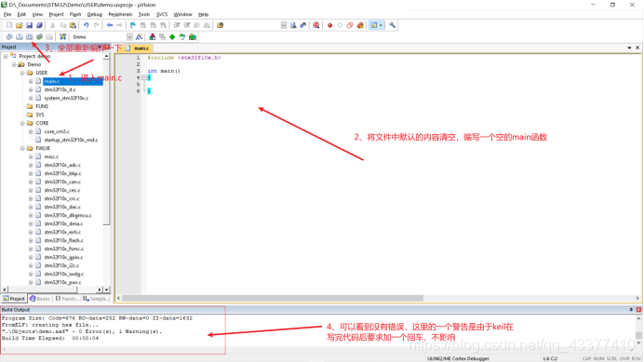The image size is (644, 362).
Task: Switch to the Templates panel tab
Action: click(96, 299)
